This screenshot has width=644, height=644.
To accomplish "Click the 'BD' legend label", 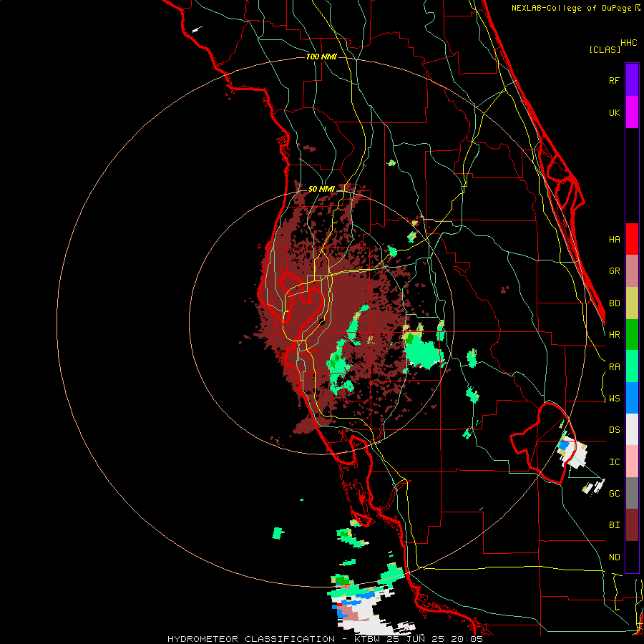I will point(614,303).
